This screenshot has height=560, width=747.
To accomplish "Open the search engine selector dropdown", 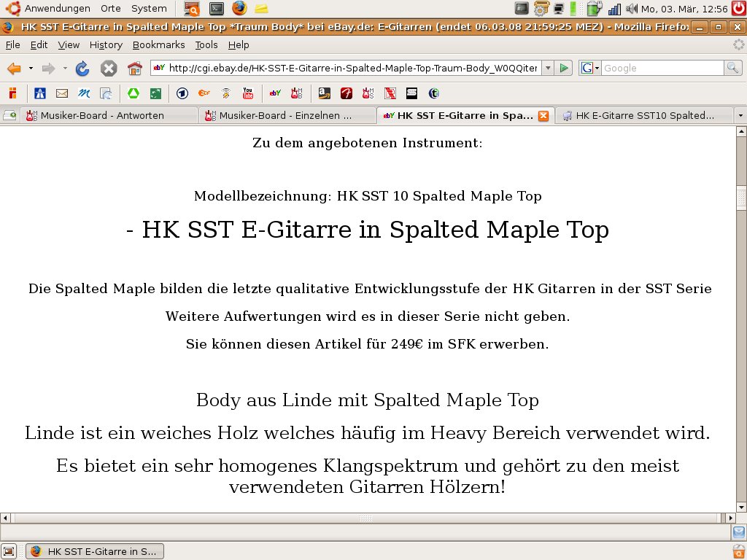I will click(589, 68).
